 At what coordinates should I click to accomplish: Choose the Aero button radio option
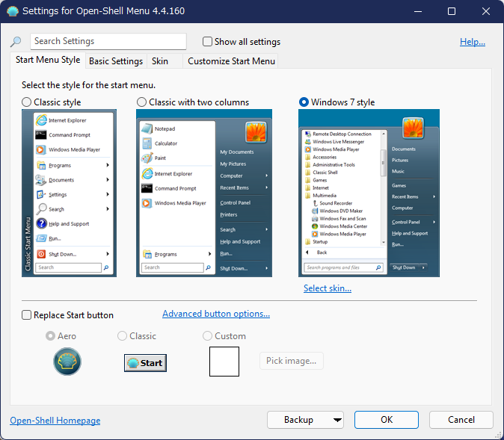(50, 336)
